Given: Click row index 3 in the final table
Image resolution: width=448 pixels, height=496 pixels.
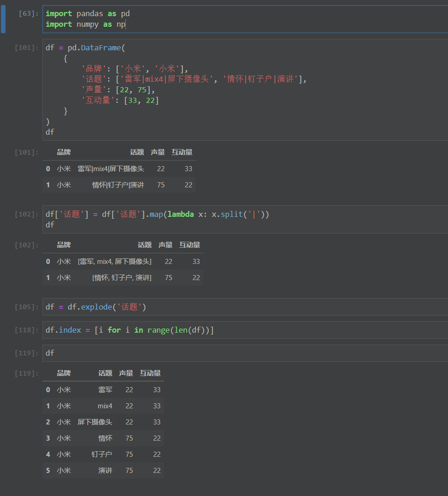Looking at the screenshot, I should (x=48, y=438).
